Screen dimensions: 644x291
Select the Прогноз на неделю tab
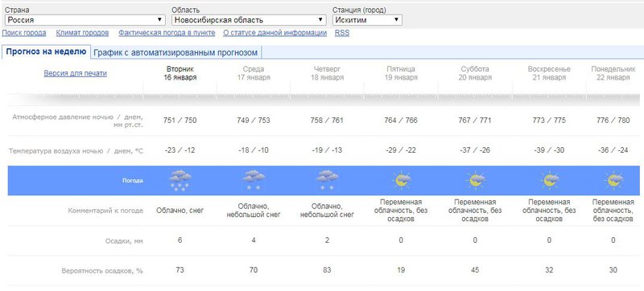46,52
